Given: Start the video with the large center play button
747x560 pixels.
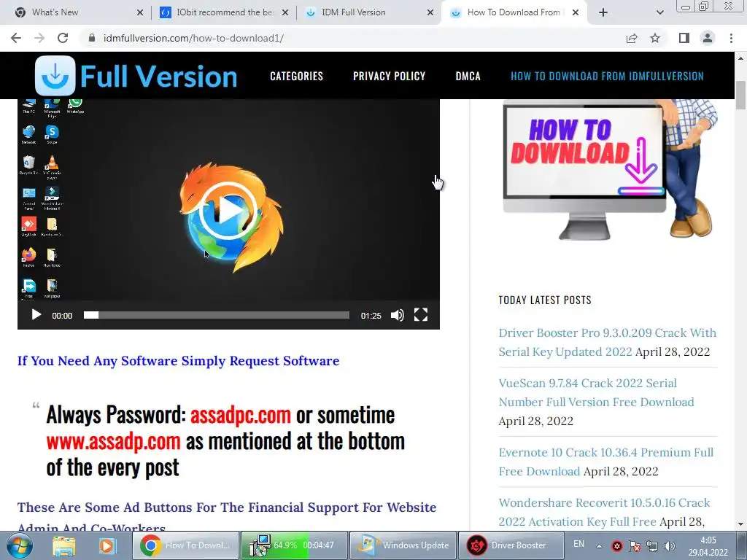Looking at the screenshot, I should [228, 211].
